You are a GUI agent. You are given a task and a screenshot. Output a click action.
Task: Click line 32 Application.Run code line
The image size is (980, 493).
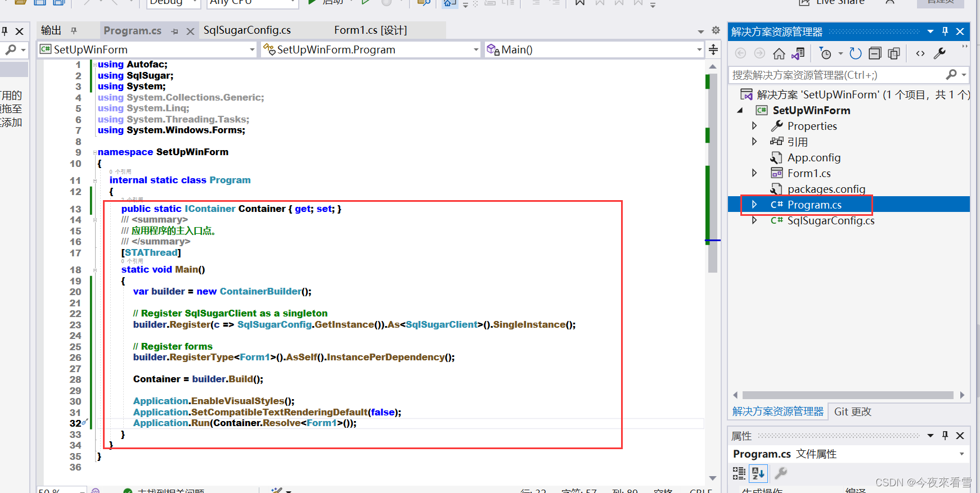(x=245, y=423)
